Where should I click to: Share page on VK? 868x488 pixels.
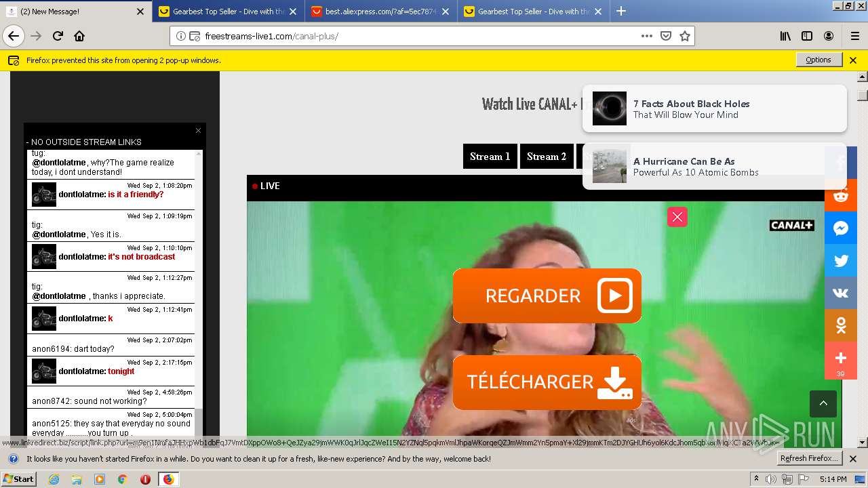tap(841, 293)
